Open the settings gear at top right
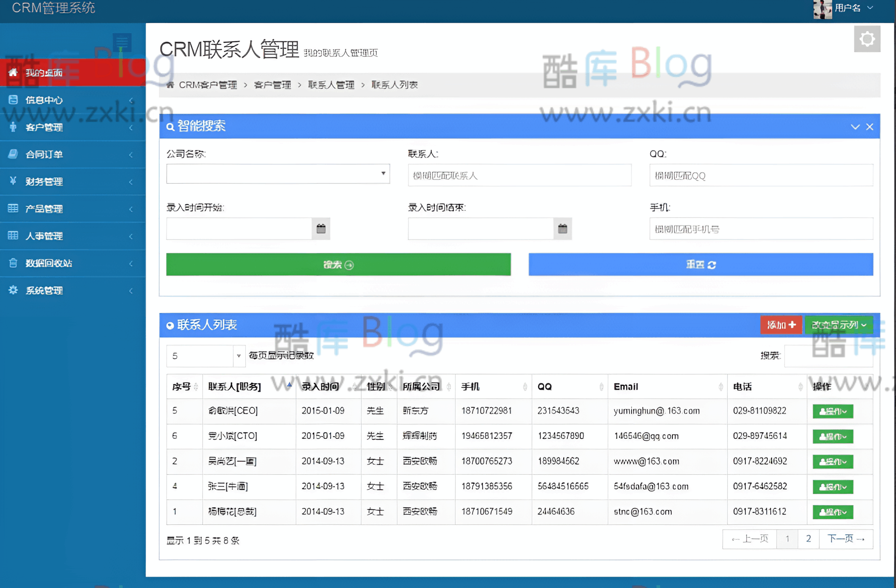 tap(867, 38)
